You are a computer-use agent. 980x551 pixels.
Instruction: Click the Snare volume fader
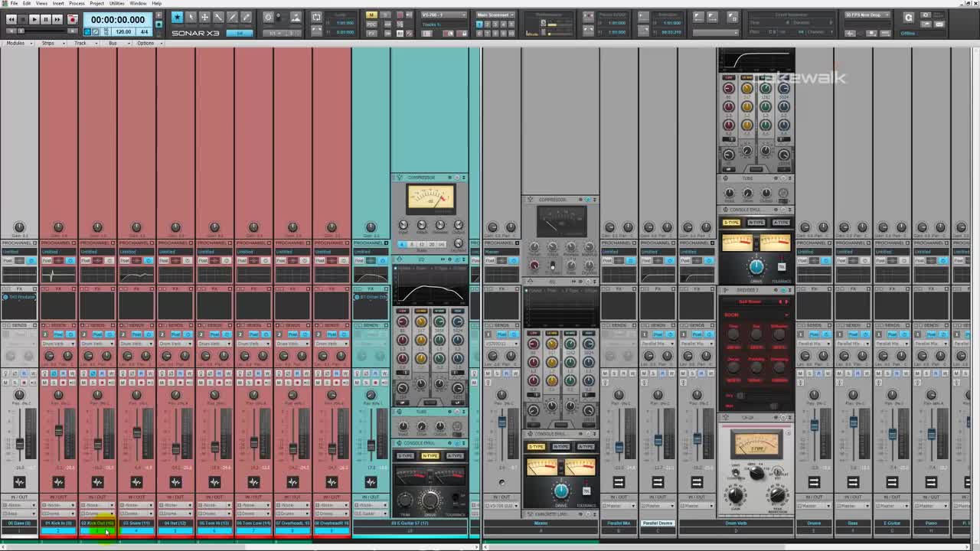tap(136, 433)
